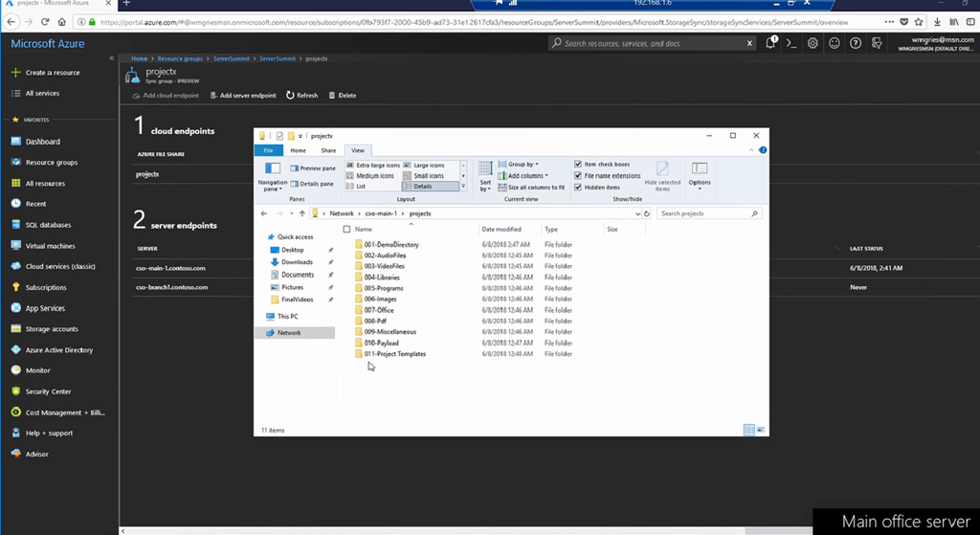
Task: Click the Search projectx input field
Action: pos(704,213)
